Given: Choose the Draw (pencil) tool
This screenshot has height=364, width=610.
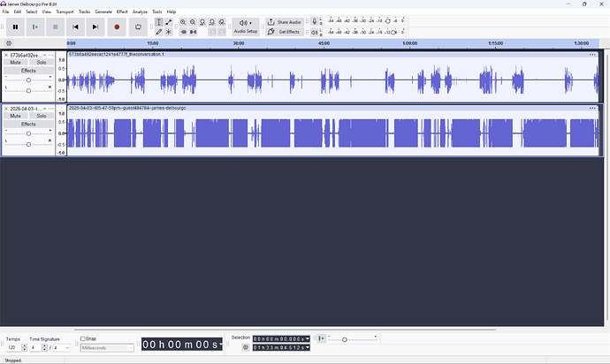Looking at the screenshot, I should tap(159, 32).
